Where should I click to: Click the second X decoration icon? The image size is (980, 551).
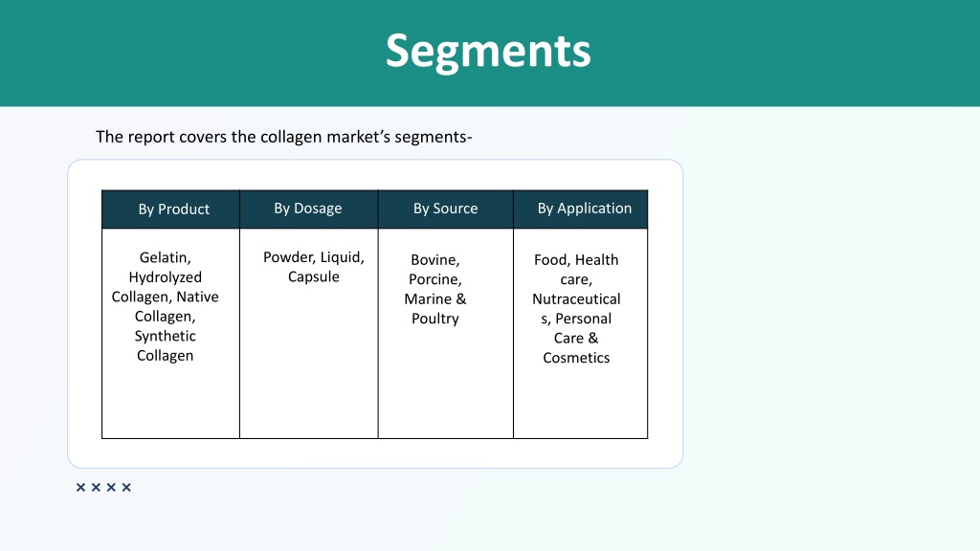96,487
